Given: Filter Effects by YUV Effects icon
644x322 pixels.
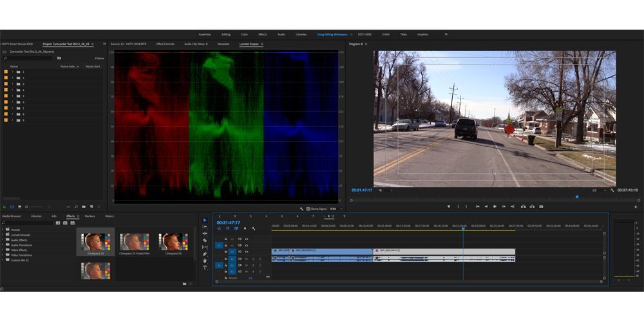Looking at the screenshot, I should point(72,223).
